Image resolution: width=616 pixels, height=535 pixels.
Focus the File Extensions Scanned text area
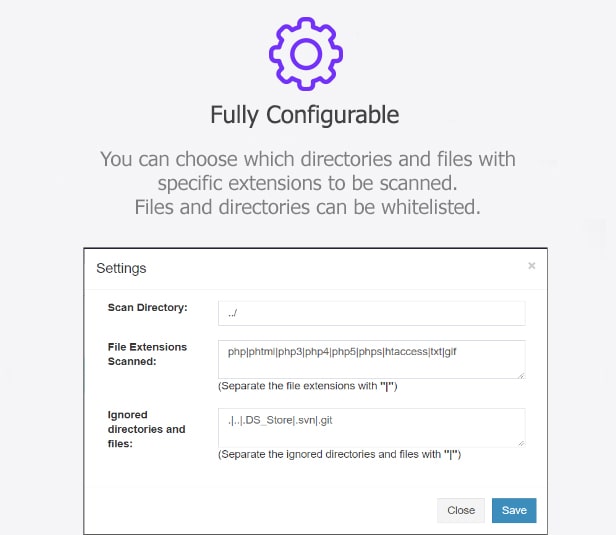click(x=371, y=359)
